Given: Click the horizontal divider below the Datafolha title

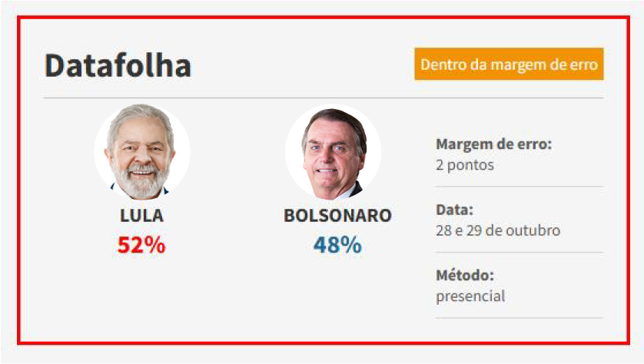Looking at the screenshot, I should coord(323,98).
